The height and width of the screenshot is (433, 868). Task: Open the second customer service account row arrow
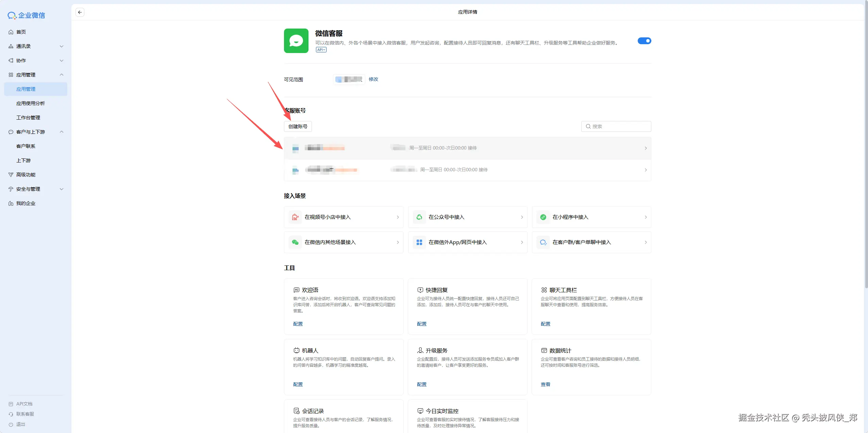(x=646, y=170)
